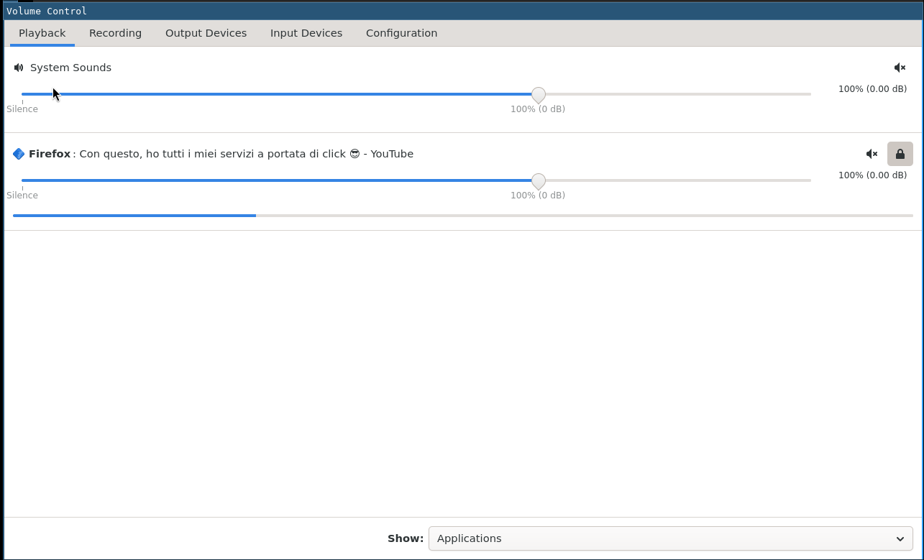Click 100% (0 dB) mark below System Sounds slider
Image resolution: width=924 pixels, height=560 pixels.
point(537,109)
